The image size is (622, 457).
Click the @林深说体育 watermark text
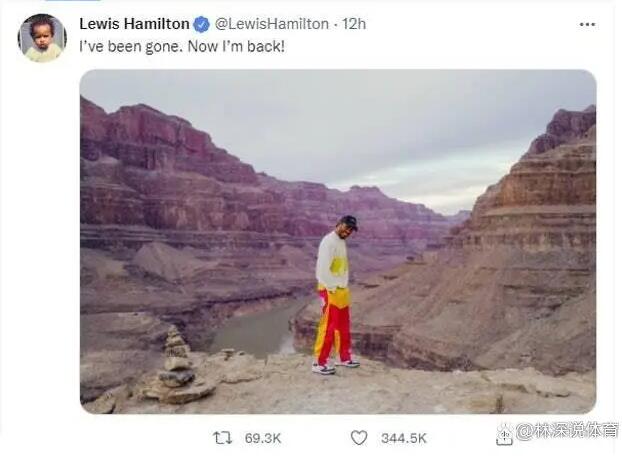[x=567, y=431]
